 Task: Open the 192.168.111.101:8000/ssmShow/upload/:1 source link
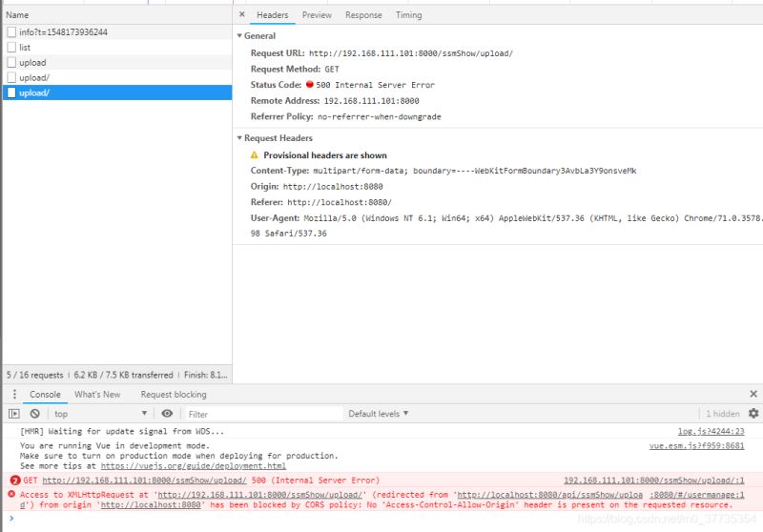654,481
